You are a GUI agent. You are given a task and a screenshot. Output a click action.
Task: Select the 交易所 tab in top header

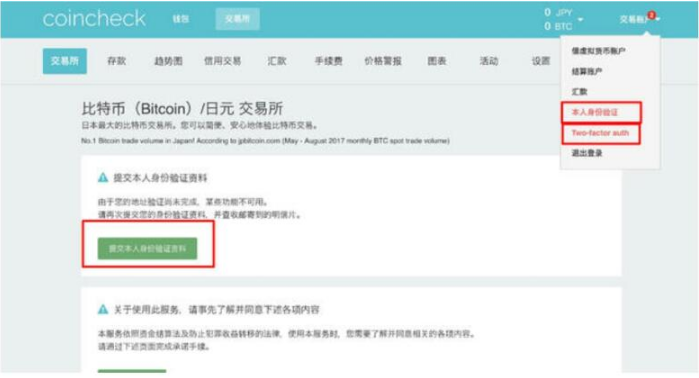point(237,19)
